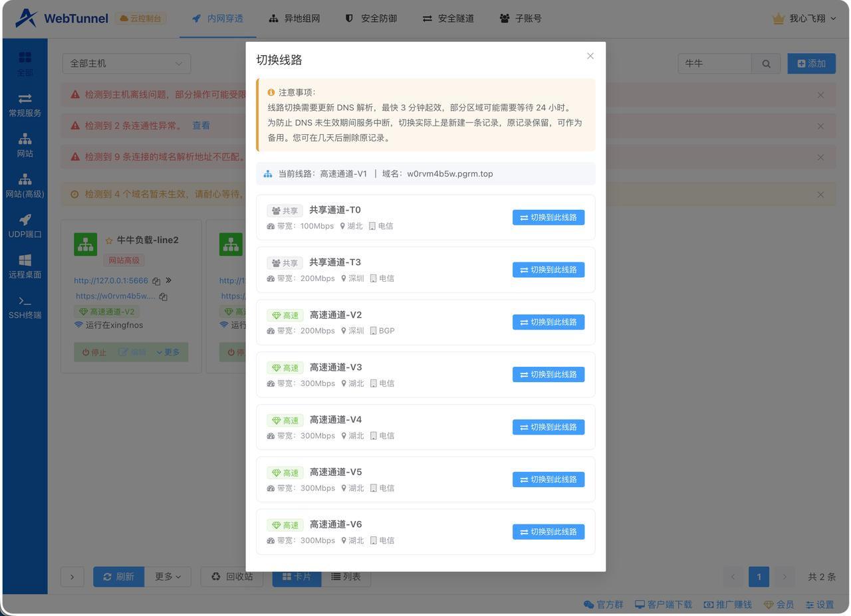The image size is (851, 616).
Task: Open UDP端口 in the sidebar
Action: pyautogui.click(x=25, y=227)
